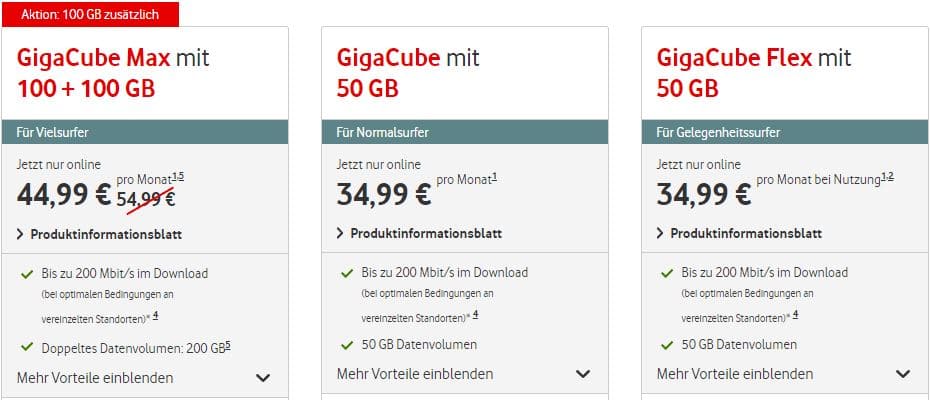The image size is (930, 400).
Task: Expand Mehr Vorteile chevron in GigaCube 50 GB card
Action: pyautogui.click(x=583, y=374)
